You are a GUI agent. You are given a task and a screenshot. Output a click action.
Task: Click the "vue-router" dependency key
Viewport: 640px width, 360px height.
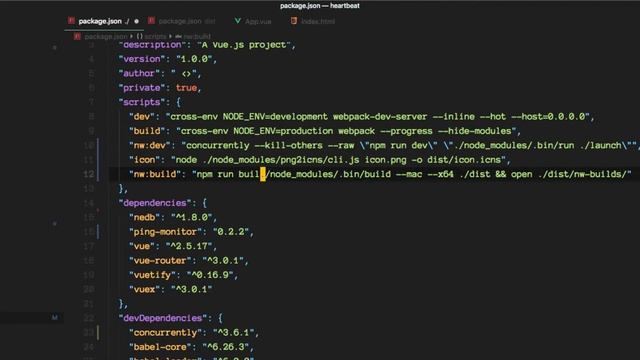point(160,261)
